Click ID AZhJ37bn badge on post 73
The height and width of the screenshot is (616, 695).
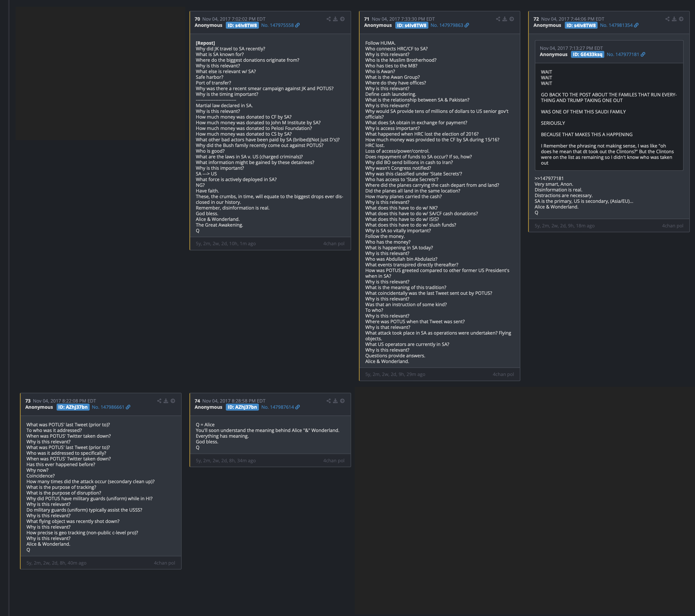tap(73, 407)
